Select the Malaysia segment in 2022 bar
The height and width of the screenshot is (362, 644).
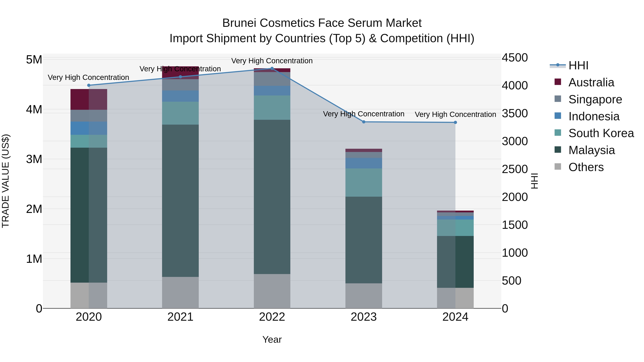[272, 197]
